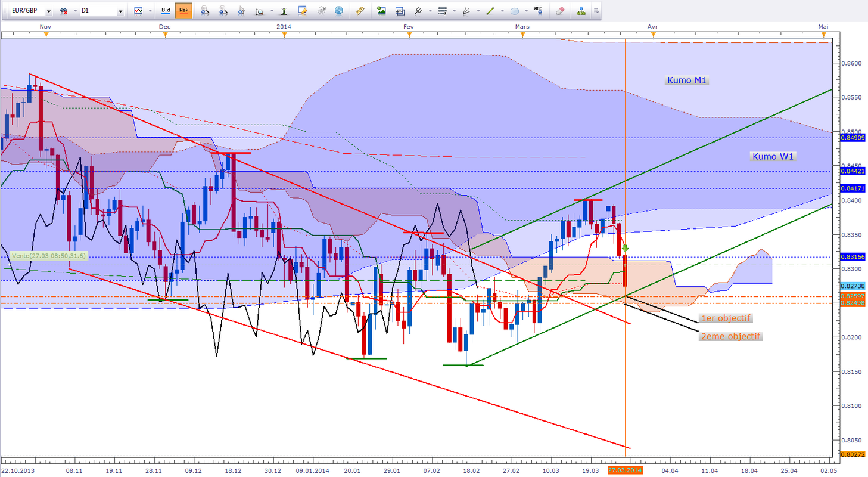The height and width of the screenshot is (477, 868).
Task: Select the eraser tool icon
Action: click(559, 11)
